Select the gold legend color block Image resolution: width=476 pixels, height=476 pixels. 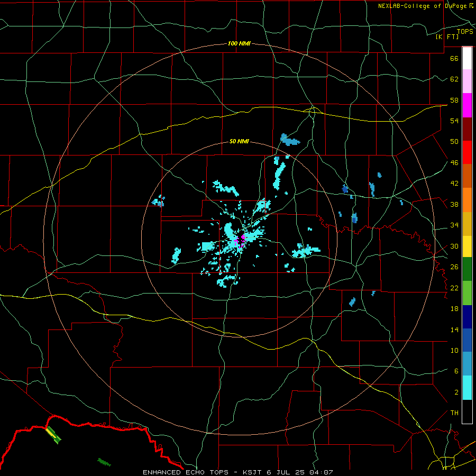point(467,224)
